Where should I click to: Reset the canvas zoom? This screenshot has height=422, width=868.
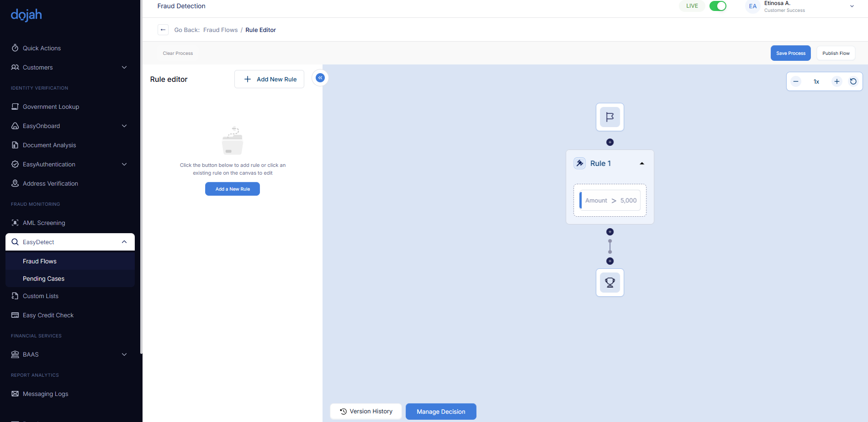click(x=853, y=81)
